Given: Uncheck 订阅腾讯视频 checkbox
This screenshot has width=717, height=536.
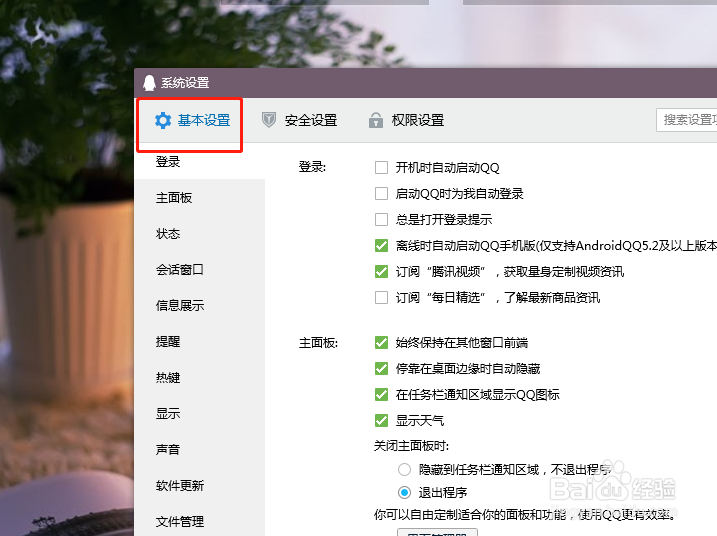Looking at the screenshot, I should (x=381, y=272).
